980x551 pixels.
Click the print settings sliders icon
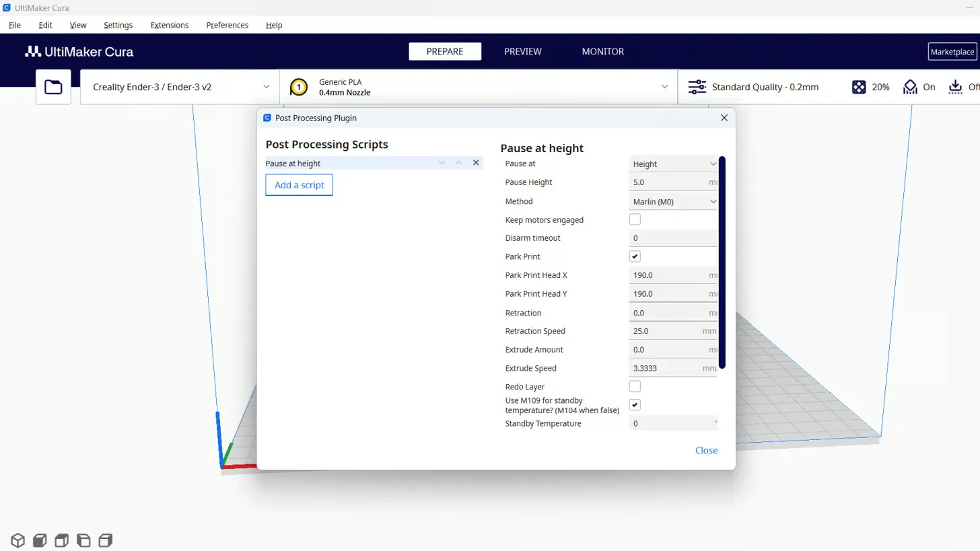coord(697,87)
